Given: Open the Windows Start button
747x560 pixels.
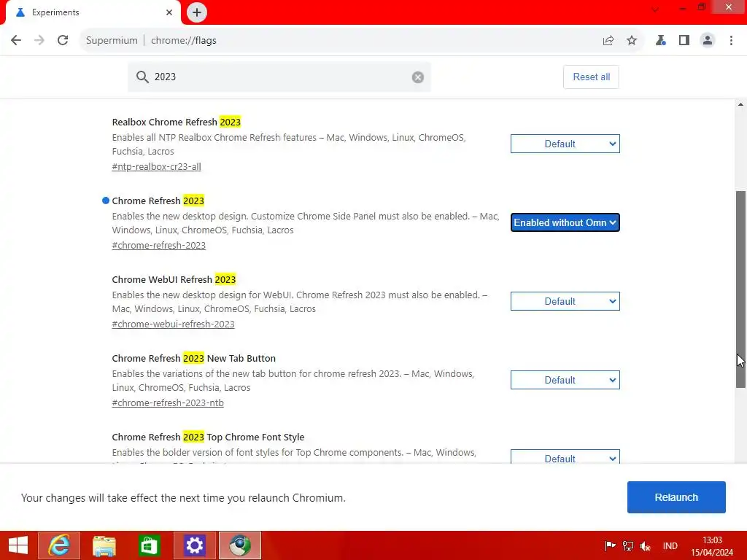Looking at the screenshot, I should (18, 545).
